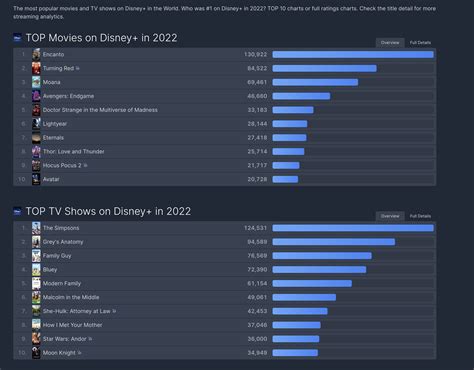This screenshot has width=474, height=370.
Task: Select the Full Details tab for TOP TV Shows
Action: tap(420, 216)
